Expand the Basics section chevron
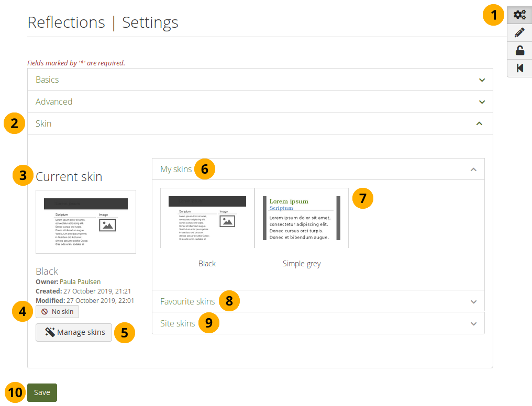 [482, 80]
